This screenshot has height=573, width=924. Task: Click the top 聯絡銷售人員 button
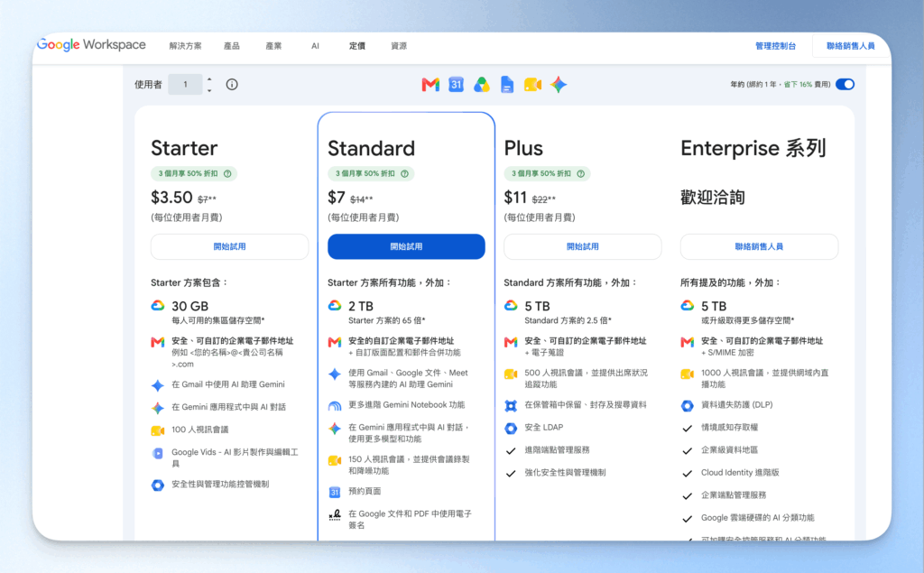pyautogui.click(x=850, y=46)
